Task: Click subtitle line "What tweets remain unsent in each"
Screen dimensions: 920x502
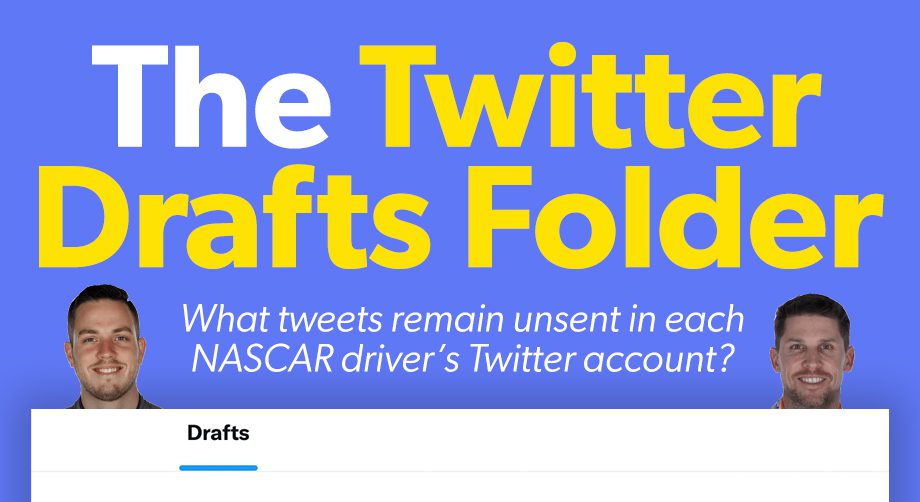Action: [x=462, y=319]
